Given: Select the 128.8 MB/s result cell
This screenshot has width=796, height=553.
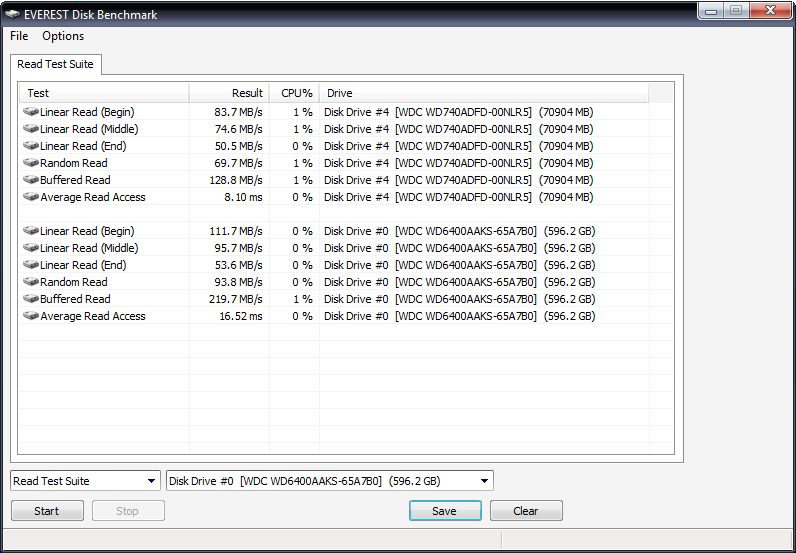Looking at the screenshot, I should pyautogui.click(x=236, y=180).
